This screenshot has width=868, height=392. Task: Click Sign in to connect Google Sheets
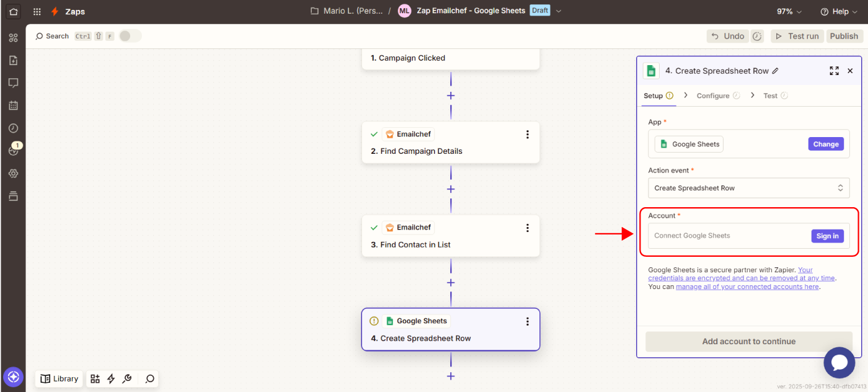[827, 236]
